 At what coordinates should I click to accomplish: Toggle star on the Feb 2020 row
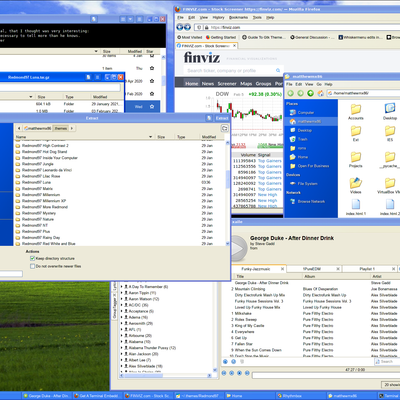point(152,94)
